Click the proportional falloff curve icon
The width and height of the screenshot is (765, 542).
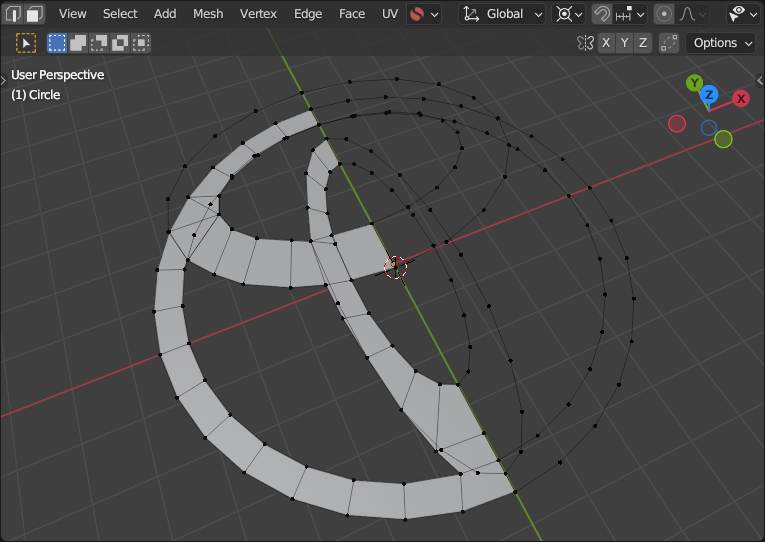[687, 14]
